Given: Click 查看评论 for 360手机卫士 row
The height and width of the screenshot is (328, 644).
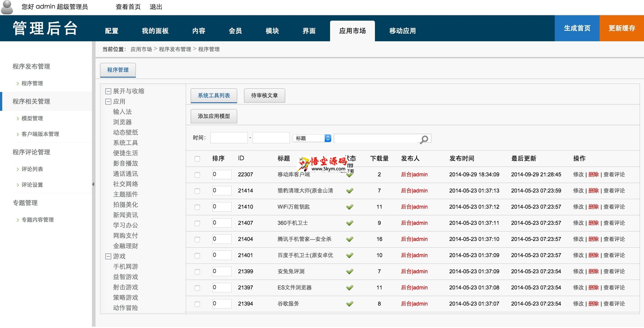Looking at the screenshot, I should (x=614, y=223).
